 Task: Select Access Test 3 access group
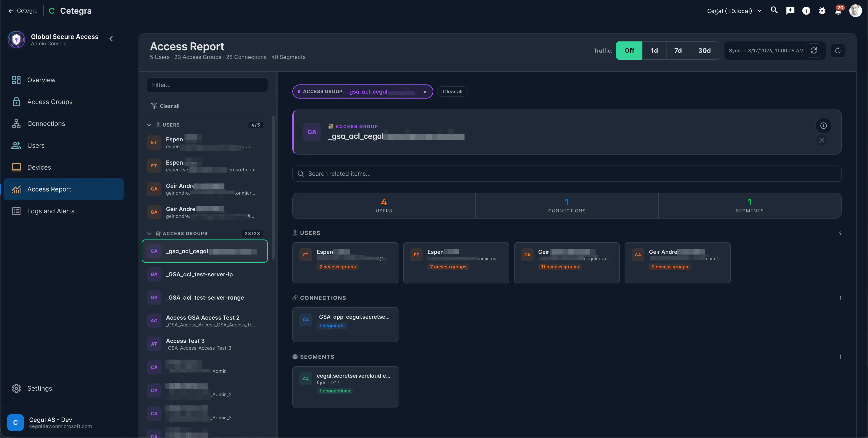204,344
